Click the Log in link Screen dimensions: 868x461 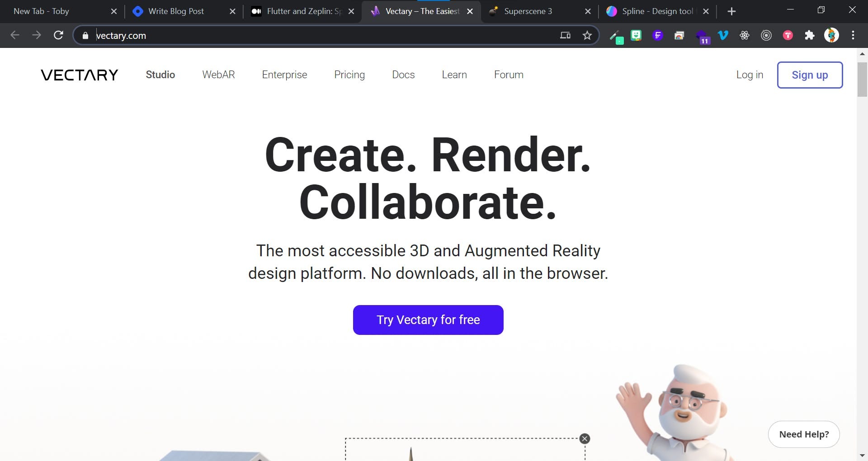click(x=750, y=75)
